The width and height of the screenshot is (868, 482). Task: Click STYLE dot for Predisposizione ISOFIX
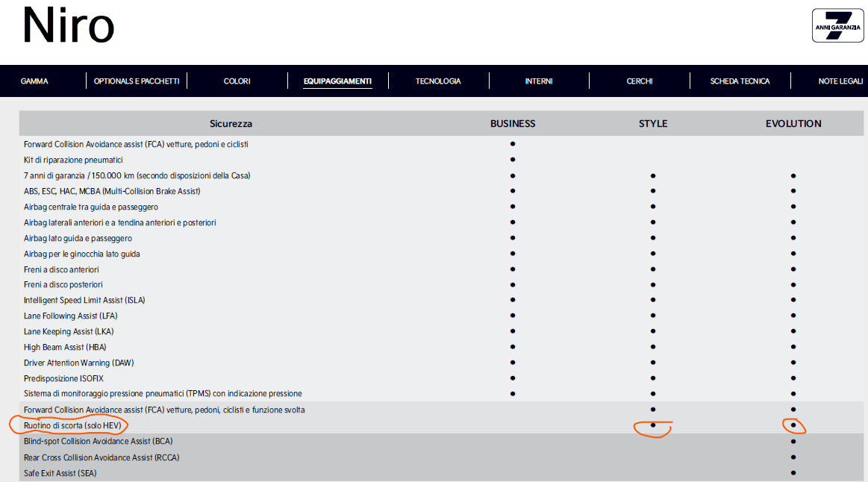coord(653,378)
